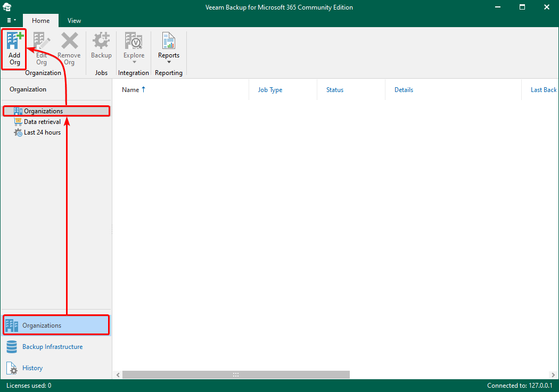Image resolution: width=559 pixels, height=392 pixels.
Task: Select the Data retrieval tree node
Action: tap(37, 122)
